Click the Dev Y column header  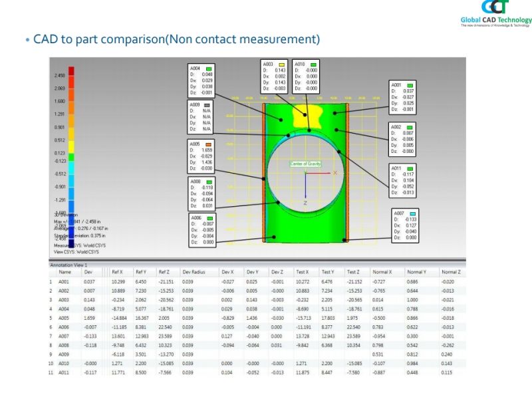pos(253,272)
